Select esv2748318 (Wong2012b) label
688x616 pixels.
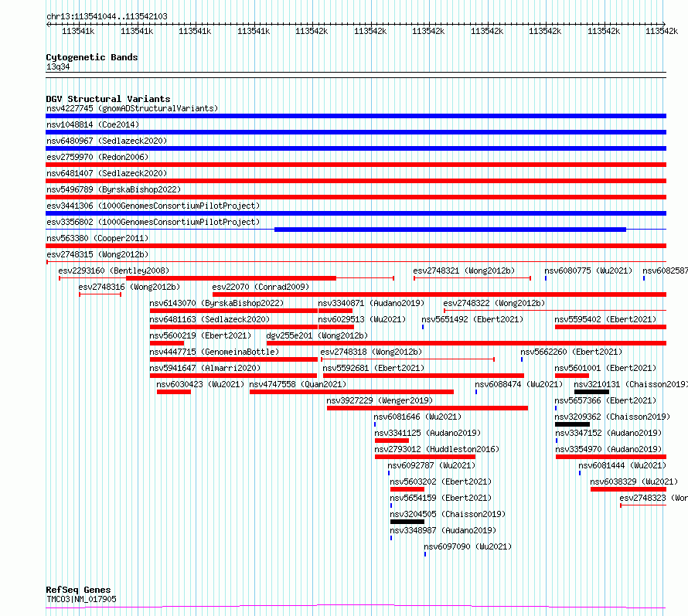pyautogui.click(x=371, y=352)
